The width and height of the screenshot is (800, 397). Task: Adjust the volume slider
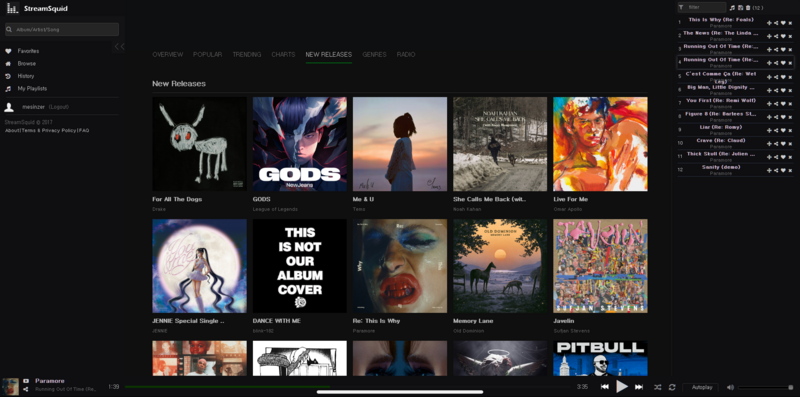click(765, 387)
